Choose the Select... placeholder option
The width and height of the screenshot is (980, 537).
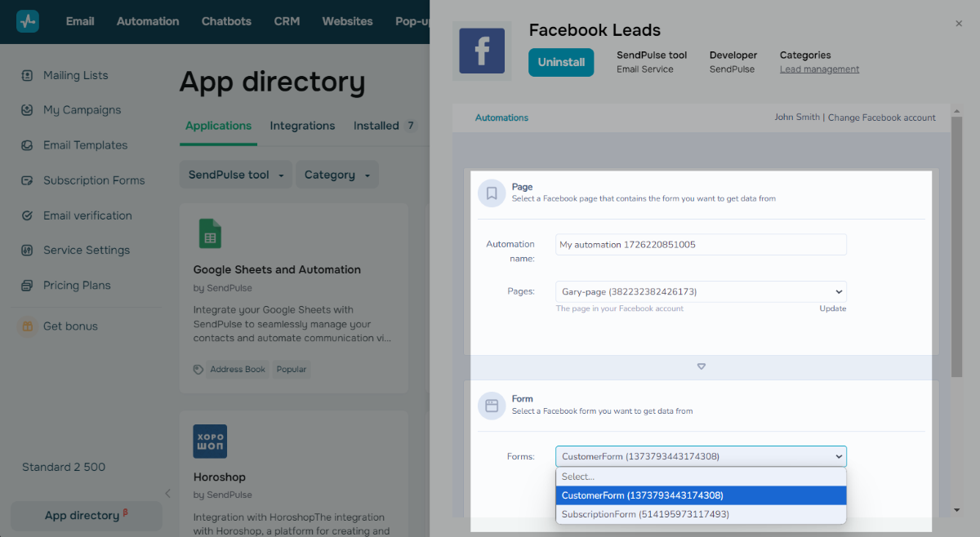tap(702, 477)
